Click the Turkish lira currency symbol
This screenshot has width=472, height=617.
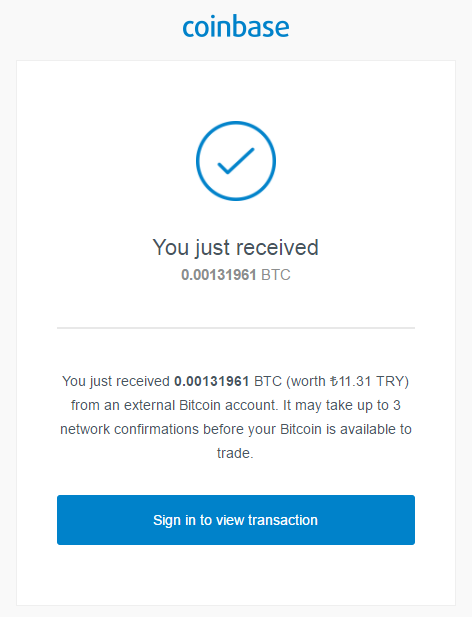pos(334,381)
